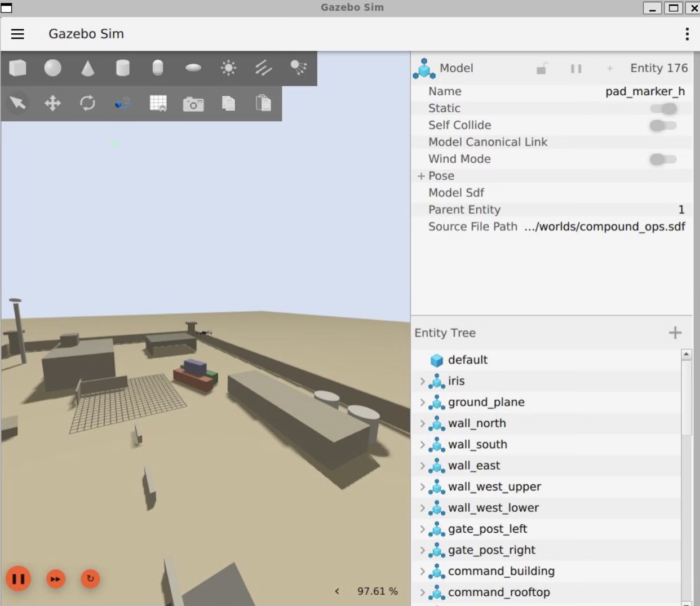Expand the iris tree node

coord(422,381)
